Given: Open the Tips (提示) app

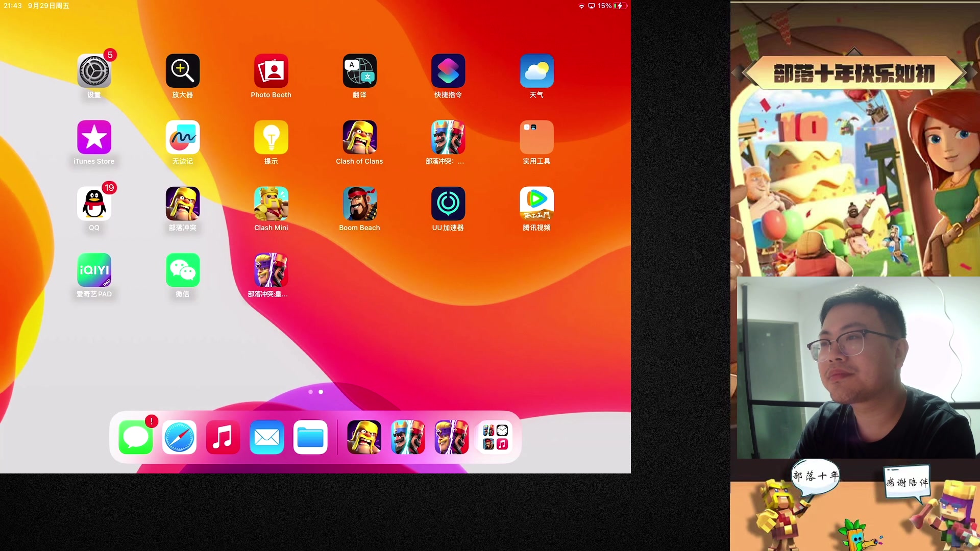Looking at the screenshot, I should (x=271, y=137).
